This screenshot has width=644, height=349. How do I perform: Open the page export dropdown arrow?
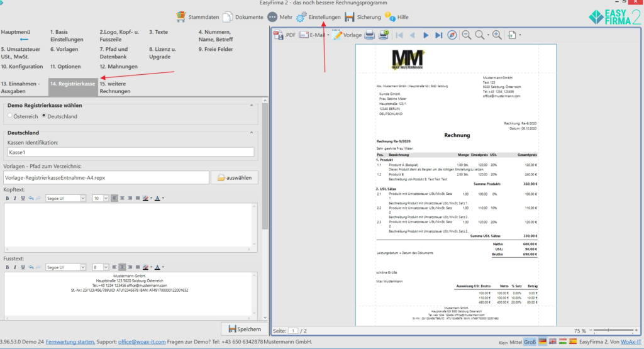520,35
